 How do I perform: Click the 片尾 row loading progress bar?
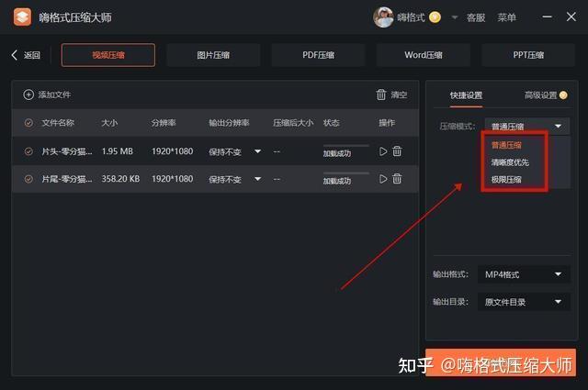346,173
